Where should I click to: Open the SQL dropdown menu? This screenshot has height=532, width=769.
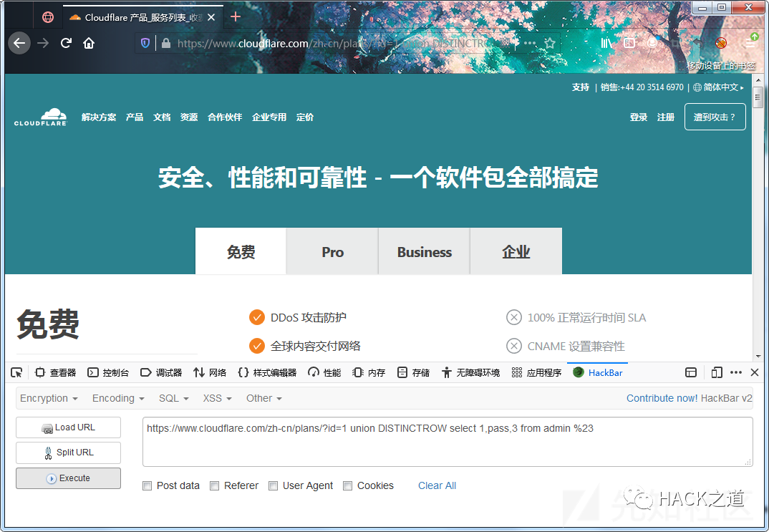[x=173, y=398]
